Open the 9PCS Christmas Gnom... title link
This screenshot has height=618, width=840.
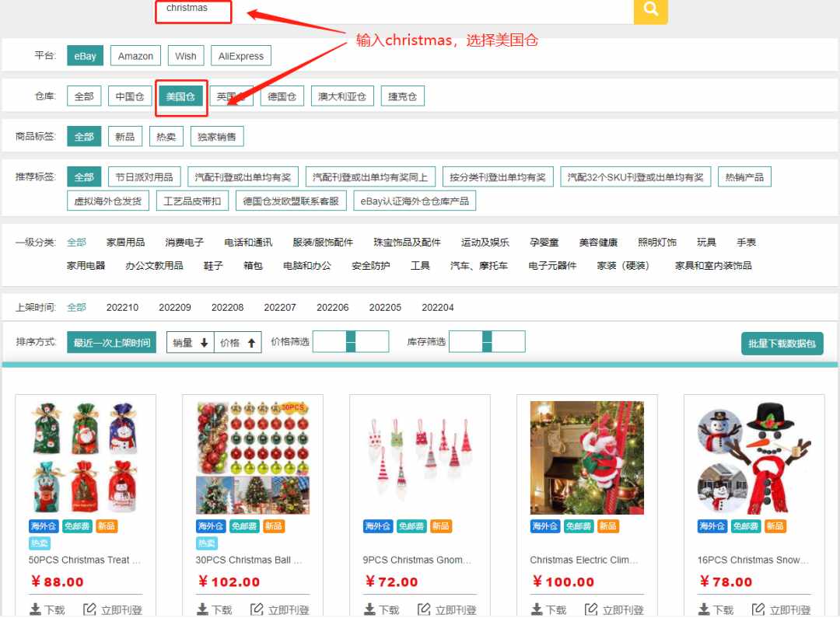point(417,560)
